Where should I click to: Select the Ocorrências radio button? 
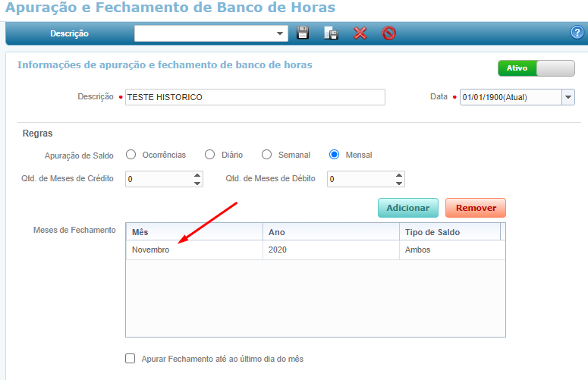tap(131, 155)
